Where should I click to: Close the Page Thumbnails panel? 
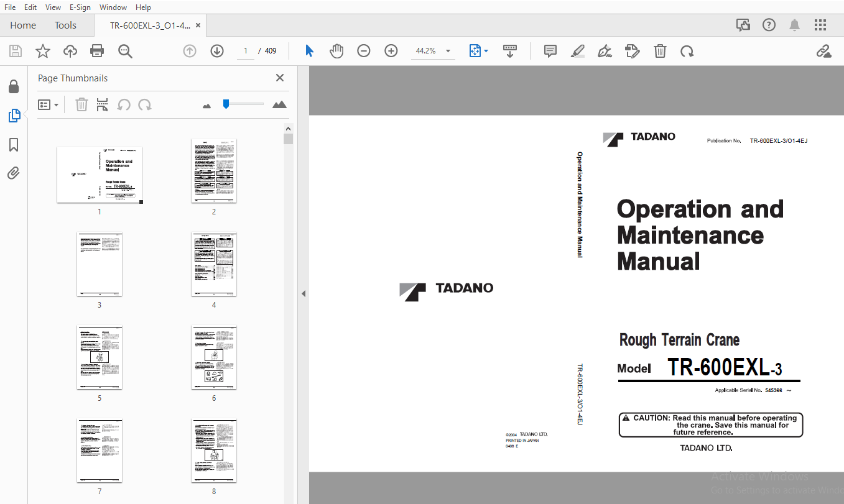[x=280, y=78]
